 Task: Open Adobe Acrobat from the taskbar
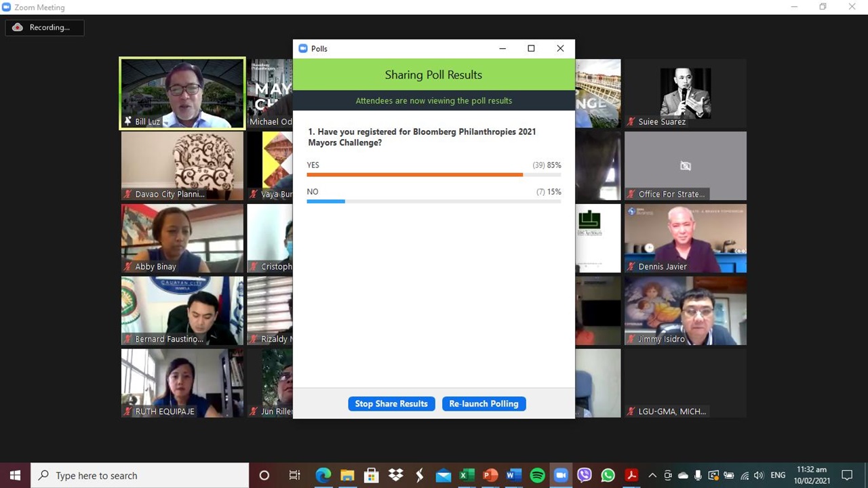631,476
